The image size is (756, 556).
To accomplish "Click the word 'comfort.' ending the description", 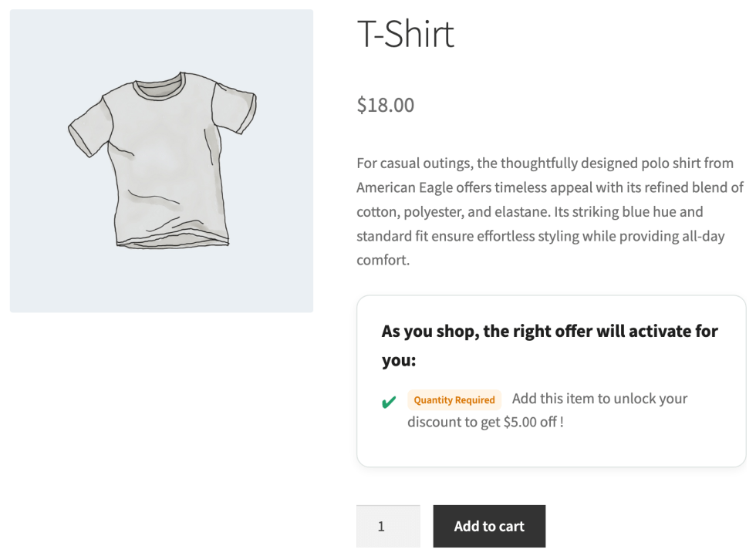I will 383,260.
